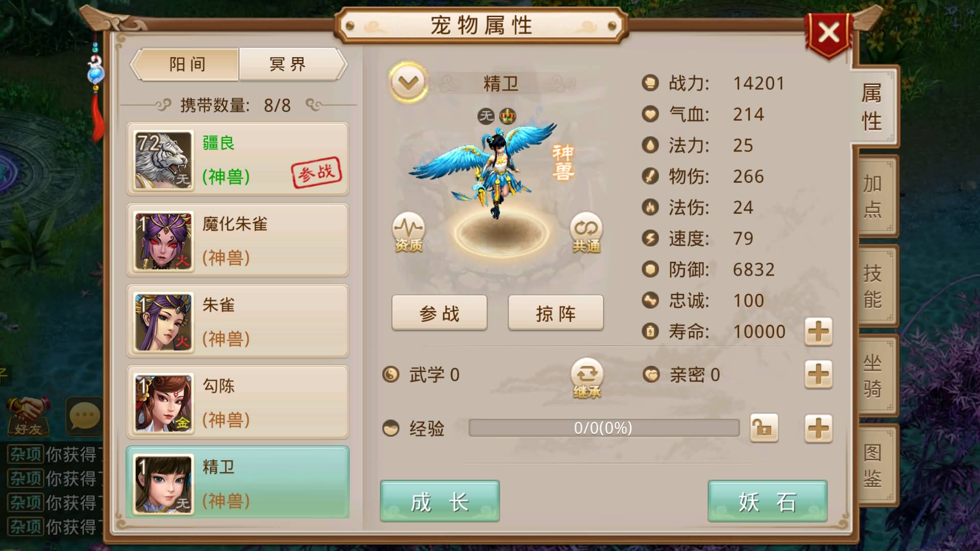Click the 经验 progress bar
This screenshot has height=551, width=980.
(604, 428)
